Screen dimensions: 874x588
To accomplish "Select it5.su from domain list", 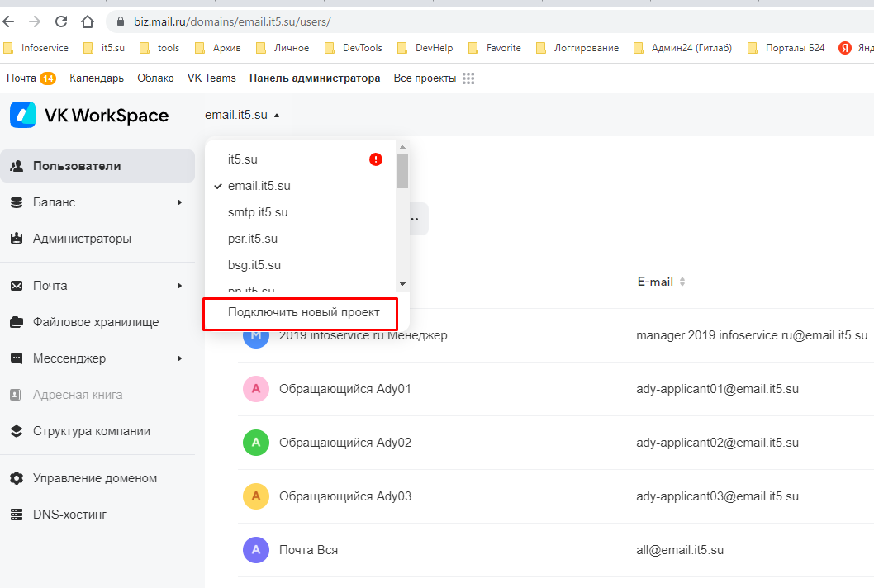I will (x=243, y=159).
